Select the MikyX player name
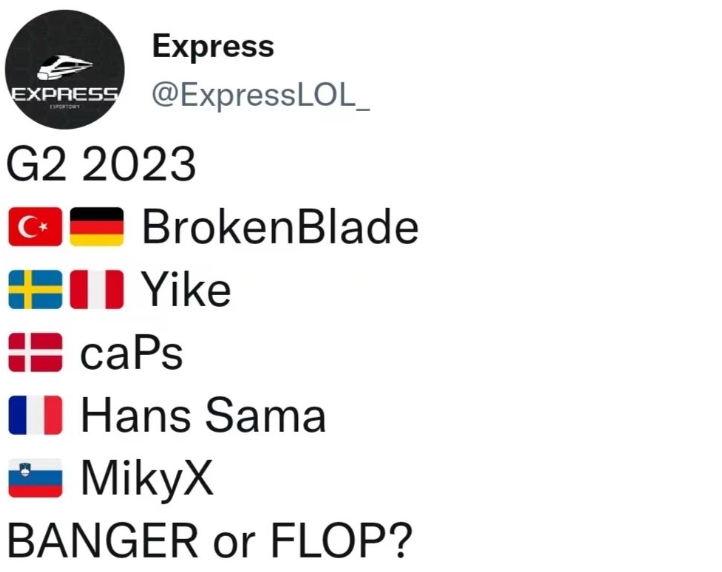 point(147,478)
